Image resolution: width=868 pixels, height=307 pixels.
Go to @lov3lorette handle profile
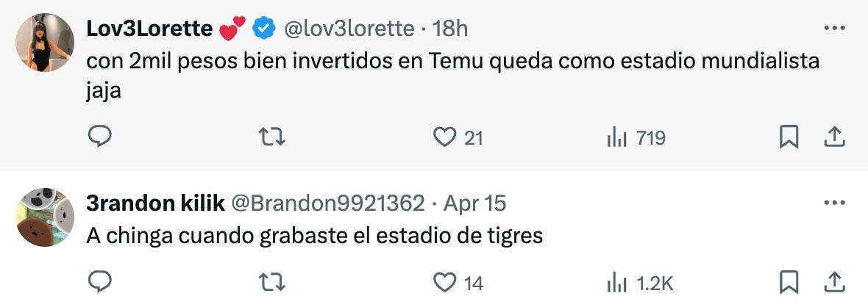coord(349,29)
